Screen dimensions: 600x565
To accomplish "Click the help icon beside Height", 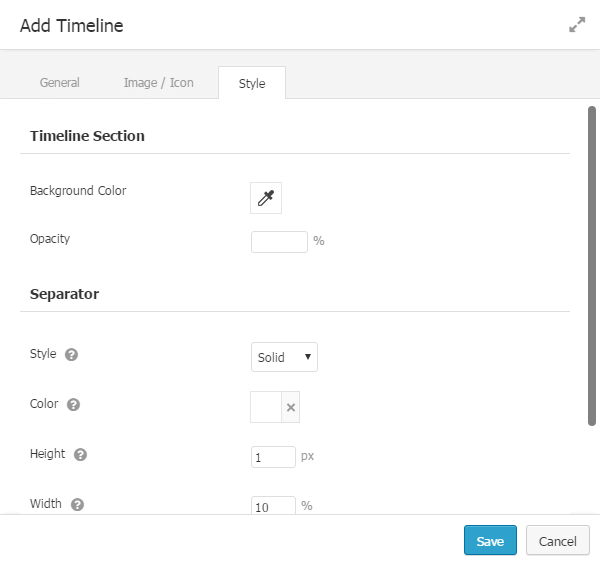I will click(81, 455).
